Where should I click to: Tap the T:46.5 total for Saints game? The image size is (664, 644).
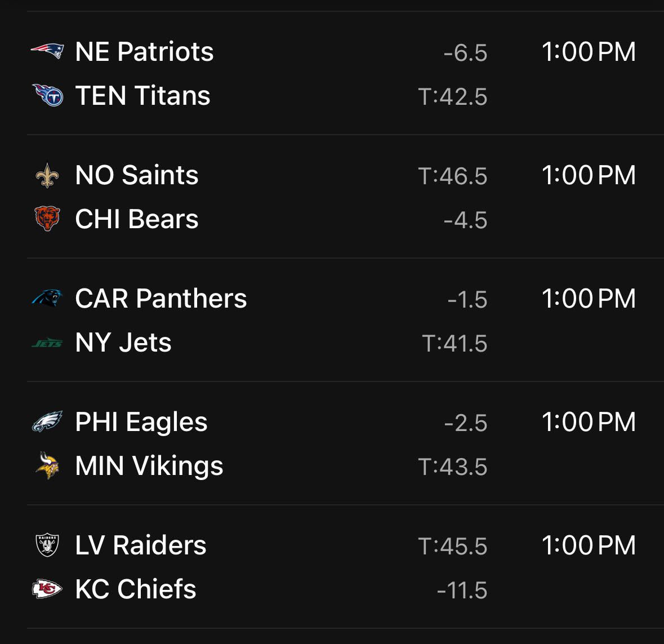pos(452,176)
